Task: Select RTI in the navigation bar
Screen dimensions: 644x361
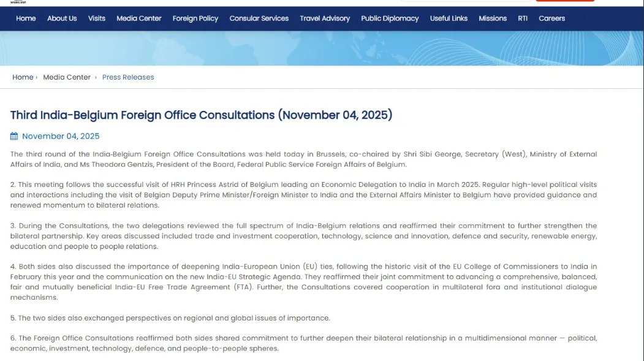Action: pos(523,18)
